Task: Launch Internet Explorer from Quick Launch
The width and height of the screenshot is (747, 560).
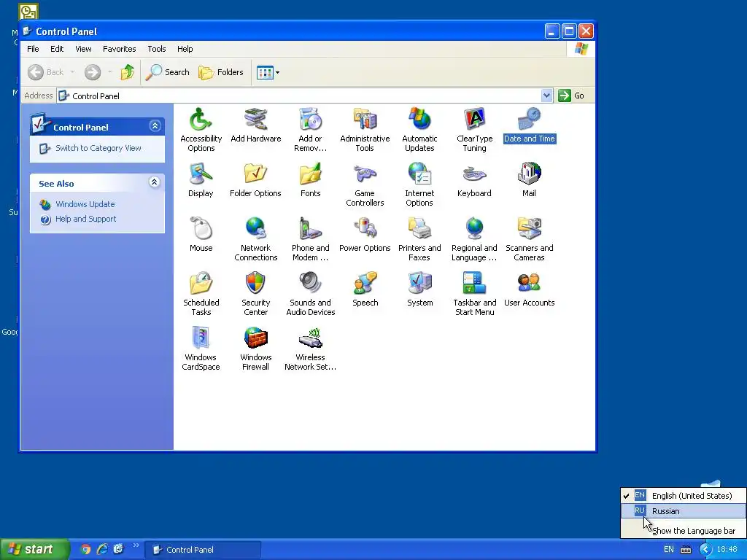Action: point(102,550)
